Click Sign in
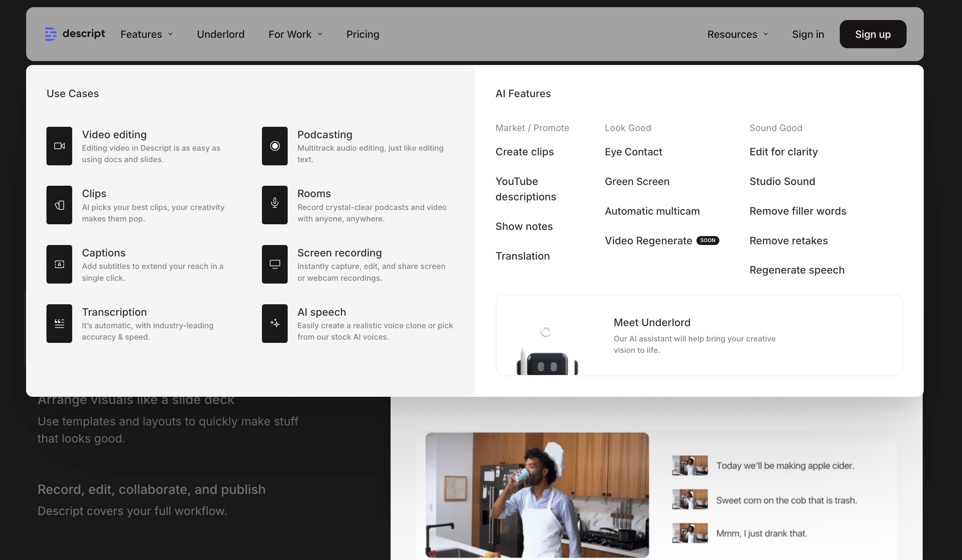The width and height of the screenshot is (962, 560). click(x=808, y=34)
